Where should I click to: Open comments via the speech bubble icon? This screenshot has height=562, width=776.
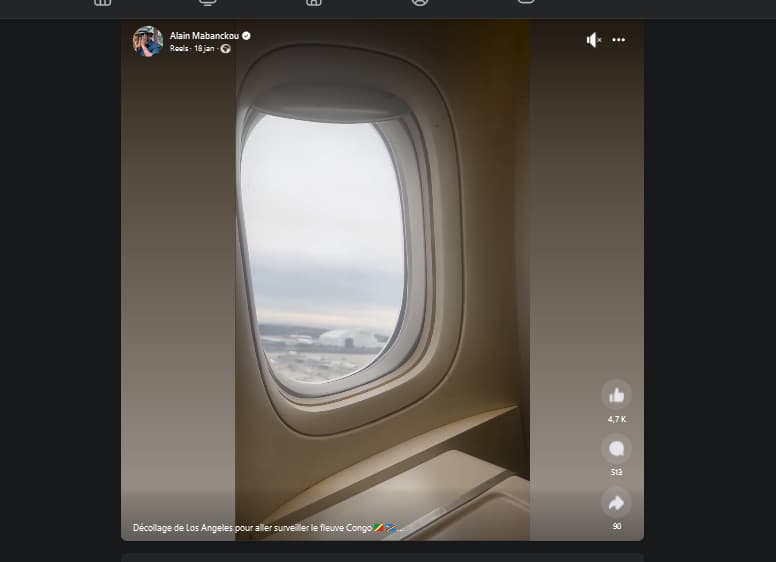pyautogui.click(x=616, y=449)
